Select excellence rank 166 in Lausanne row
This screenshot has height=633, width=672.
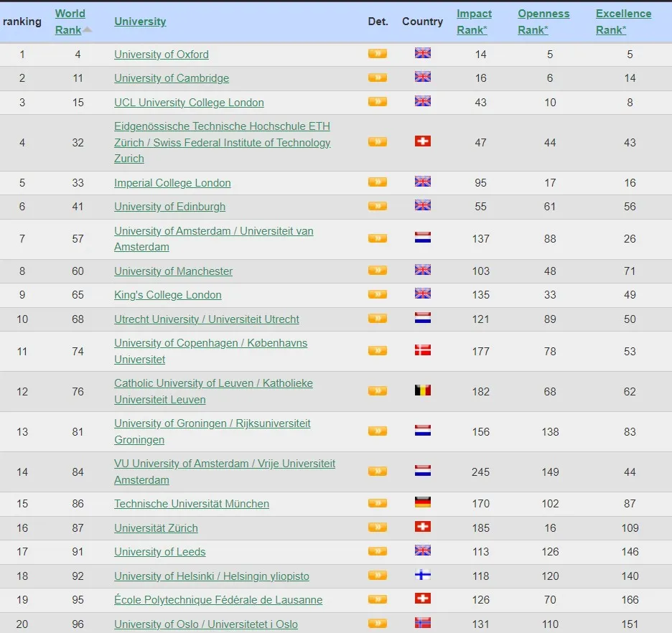630,599
